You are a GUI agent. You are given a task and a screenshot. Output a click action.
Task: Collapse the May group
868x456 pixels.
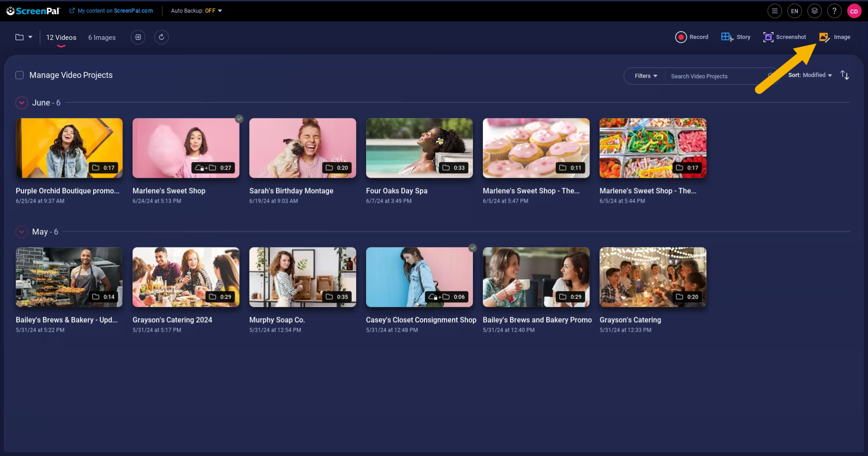[22, 232]
